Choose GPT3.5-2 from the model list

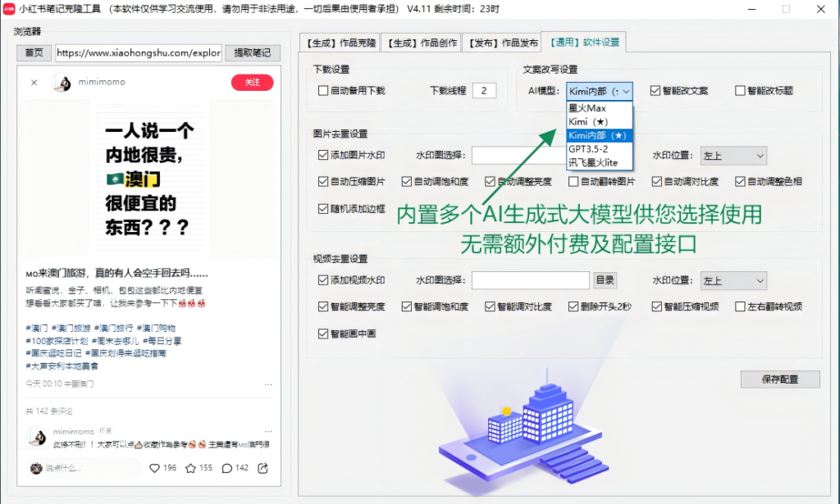[x=588, y=149]
